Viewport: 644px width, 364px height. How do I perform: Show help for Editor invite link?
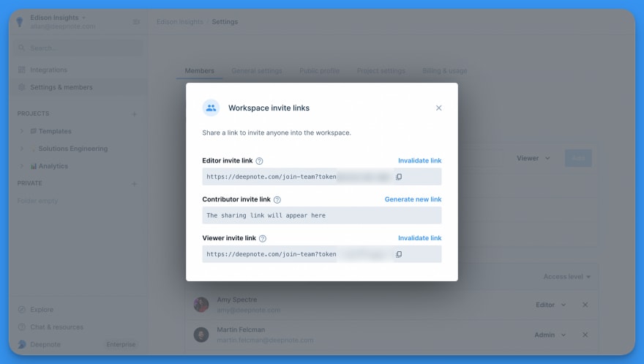tap(259, 161)
